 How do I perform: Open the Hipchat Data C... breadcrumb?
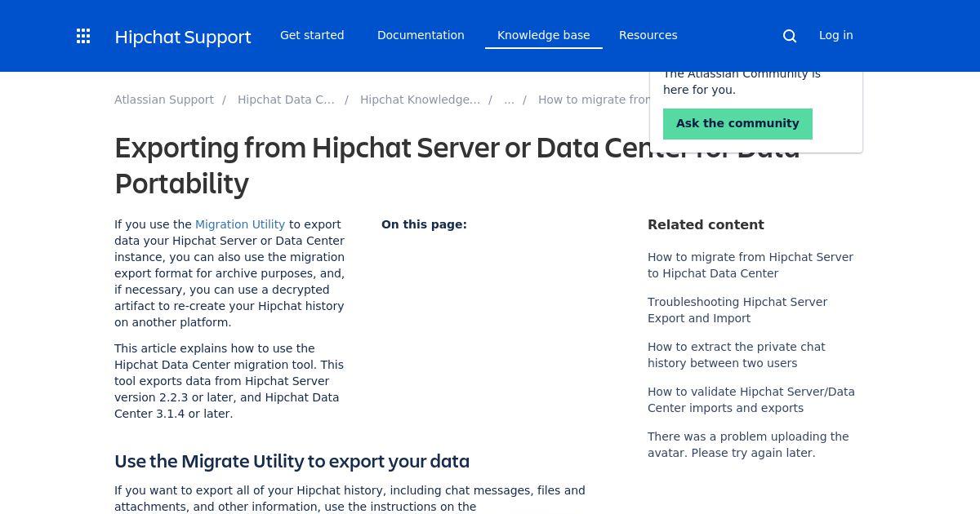tap(286, 100)
